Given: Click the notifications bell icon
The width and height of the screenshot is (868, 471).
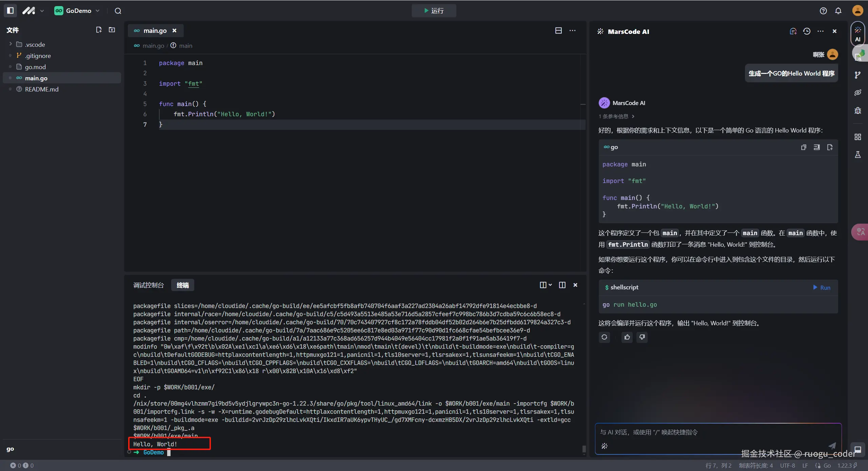Looking at the screenshot, I should tap(838, 11).
